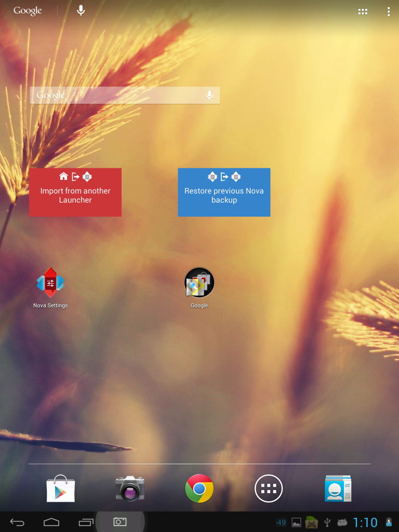Viewport: 399px width, 532px height.
Task: Tap Restore previous Nova backup
Action: pos(224,192)
